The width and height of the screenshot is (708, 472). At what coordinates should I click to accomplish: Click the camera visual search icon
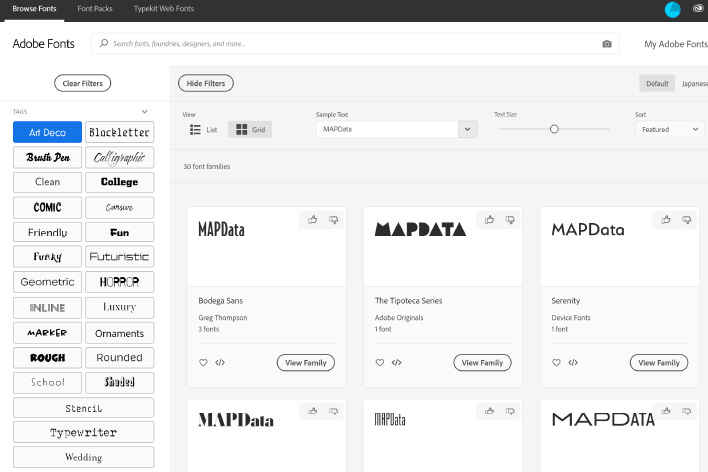click(x=607, y=44)
